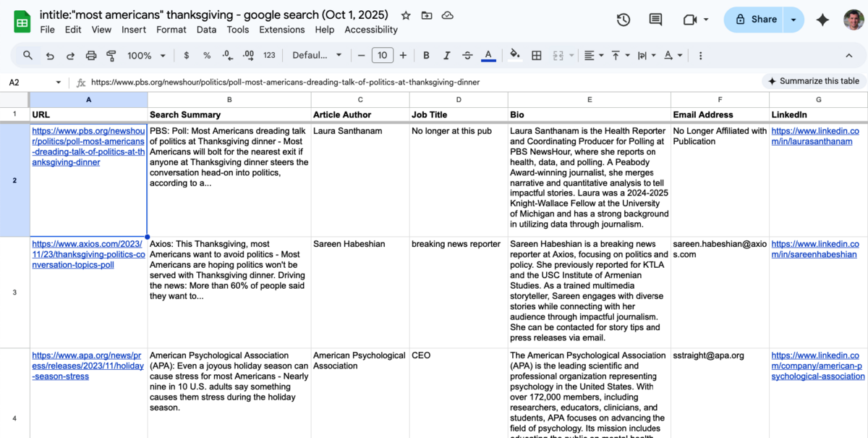Format selected cell as percent

(206, 55)
